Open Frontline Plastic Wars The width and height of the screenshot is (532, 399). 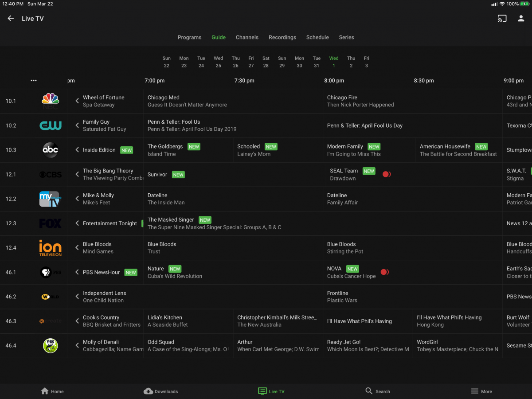coord(413,297)
